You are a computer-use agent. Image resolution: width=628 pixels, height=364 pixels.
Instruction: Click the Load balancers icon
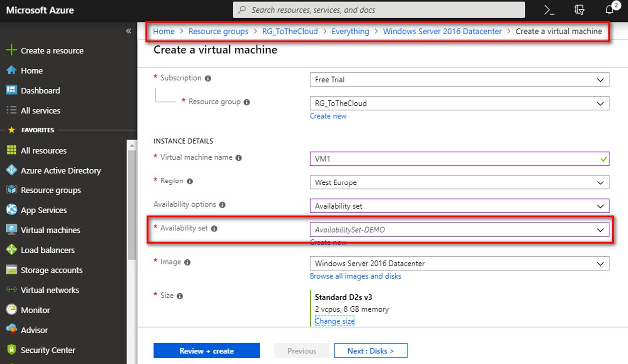tap(11, 250)
